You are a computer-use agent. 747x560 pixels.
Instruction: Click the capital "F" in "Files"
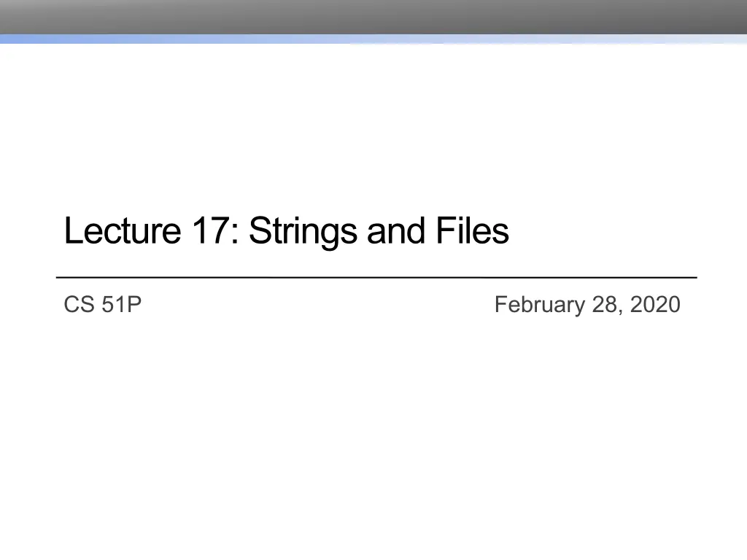tap(444, 232)
